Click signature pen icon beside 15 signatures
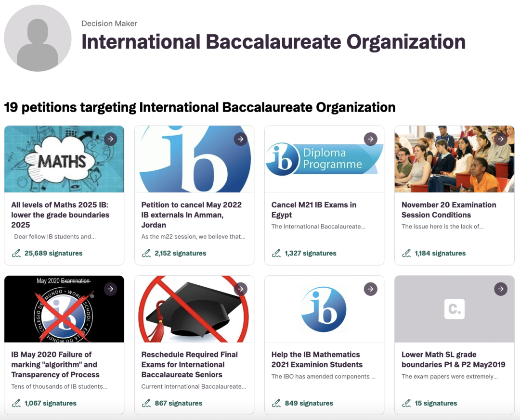Viewport: 520px width, 420px height. (406, 403)
